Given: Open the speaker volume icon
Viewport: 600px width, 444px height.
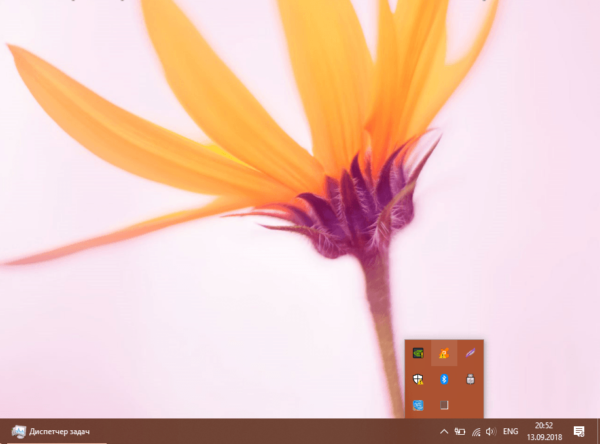Looking at the screenshot, I should [x=491, y=432].
